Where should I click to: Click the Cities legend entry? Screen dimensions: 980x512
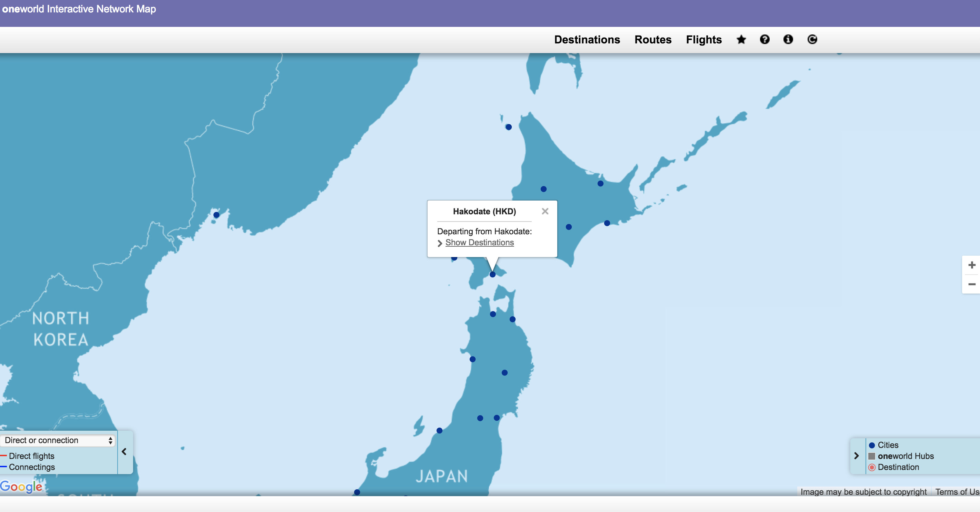click(x=888, y=445)
